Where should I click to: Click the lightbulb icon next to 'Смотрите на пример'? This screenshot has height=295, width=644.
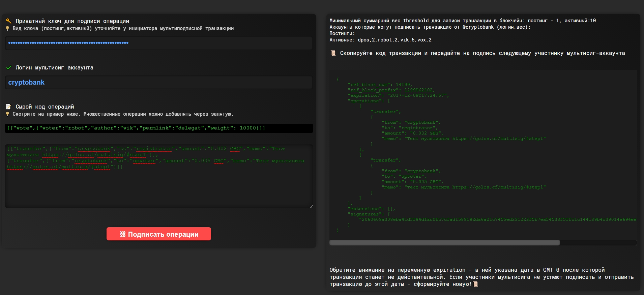(8, 114)
